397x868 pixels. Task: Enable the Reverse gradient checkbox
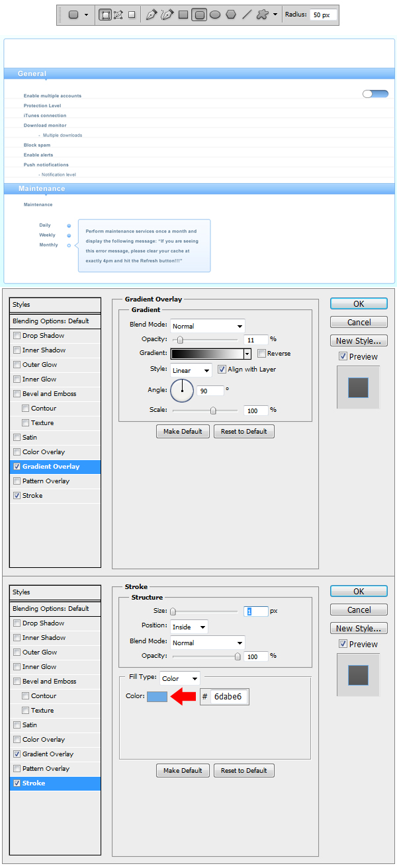coord(262,354)
